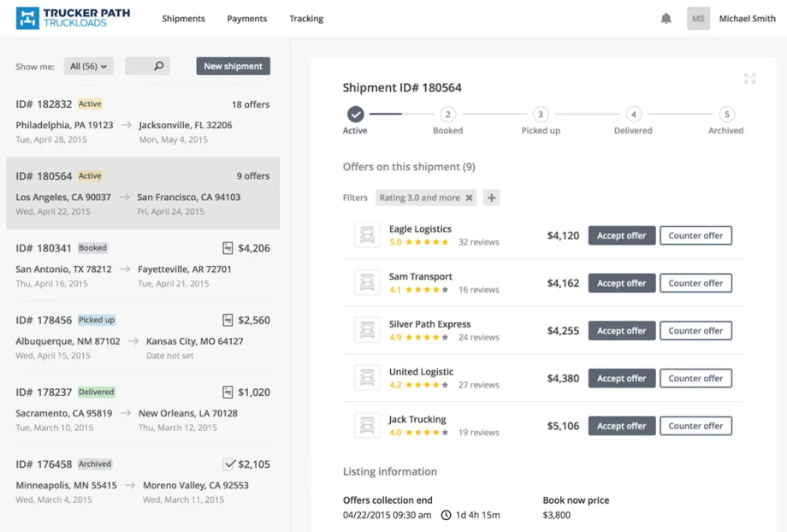This screenshot has width=787, height=532.
Task: Click Jack Trucking truck icon
Action: point(367,426)
